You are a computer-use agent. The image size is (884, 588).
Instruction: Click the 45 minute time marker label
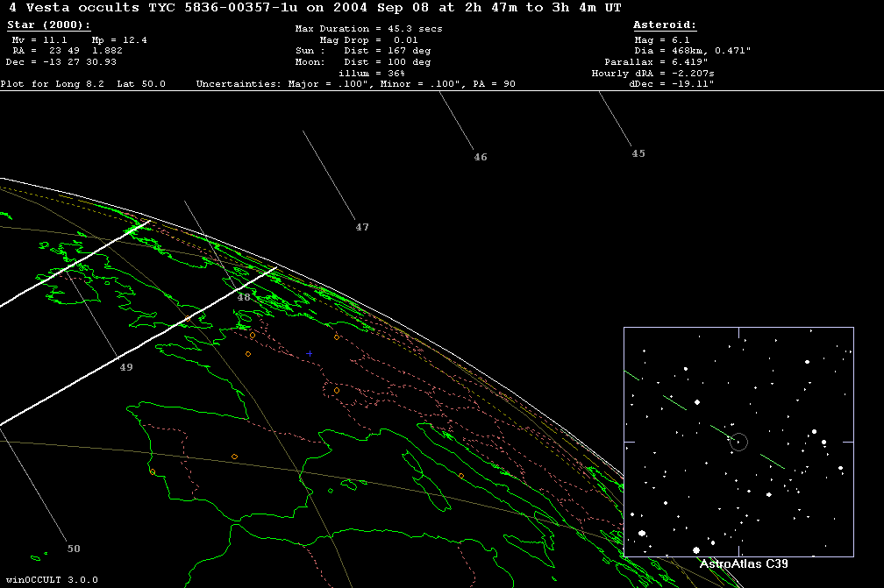tap(638, 153)
